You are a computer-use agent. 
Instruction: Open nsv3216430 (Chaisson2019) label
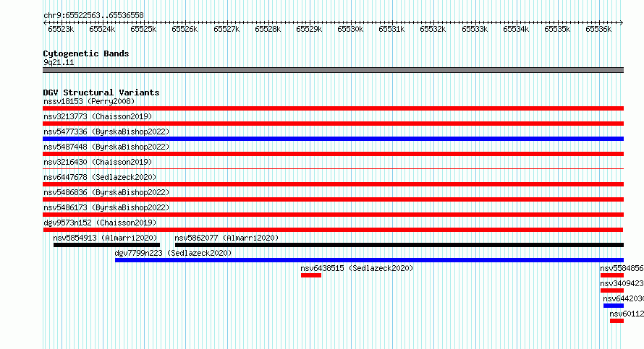pos(98,162)
